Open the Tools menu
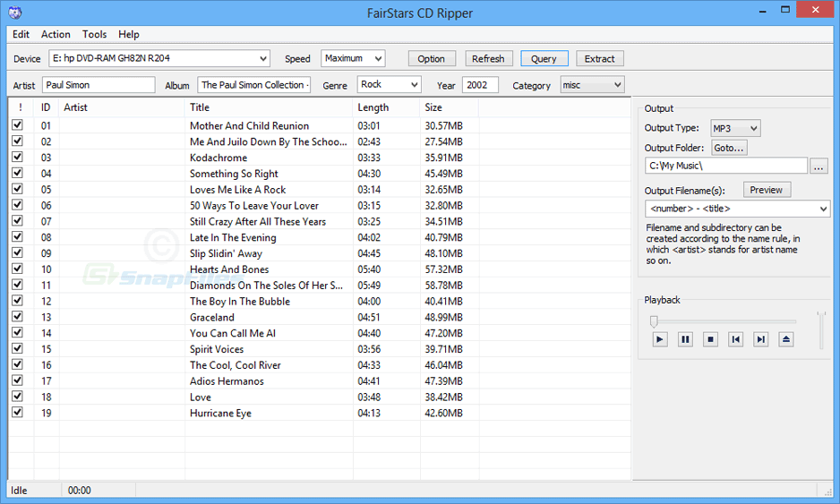840x504 pixels. [x=94, y=34]
